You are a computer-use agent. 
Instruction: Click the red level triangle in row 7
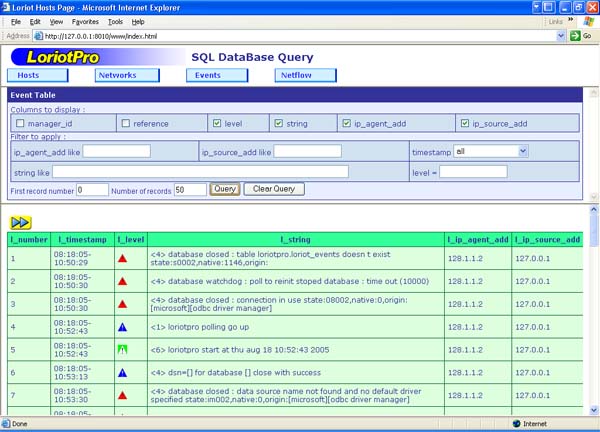coord(122,395)
